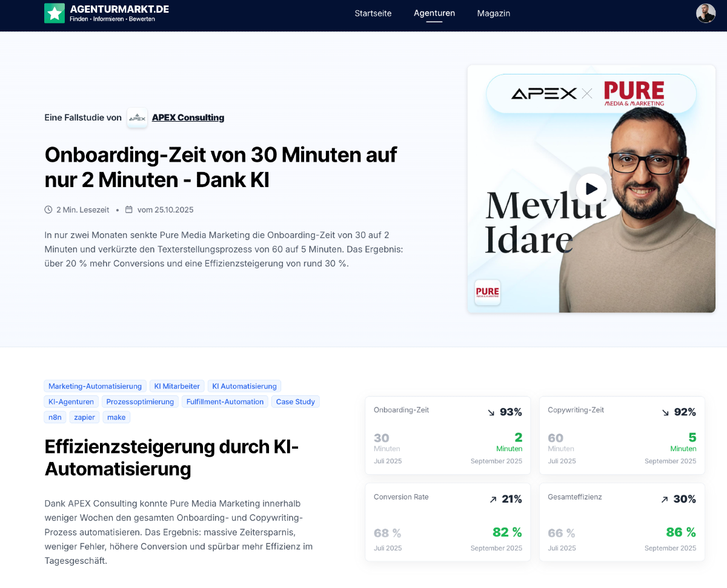Select the KI Mitarbeiter tag
The image size is (727, 588).
coord(177,386)
